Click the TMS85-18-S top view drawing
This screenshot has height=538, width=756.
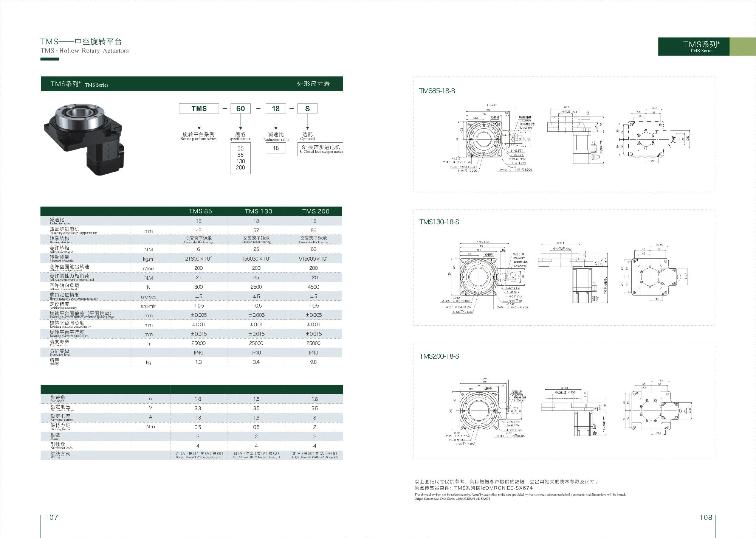coord(483,139)
